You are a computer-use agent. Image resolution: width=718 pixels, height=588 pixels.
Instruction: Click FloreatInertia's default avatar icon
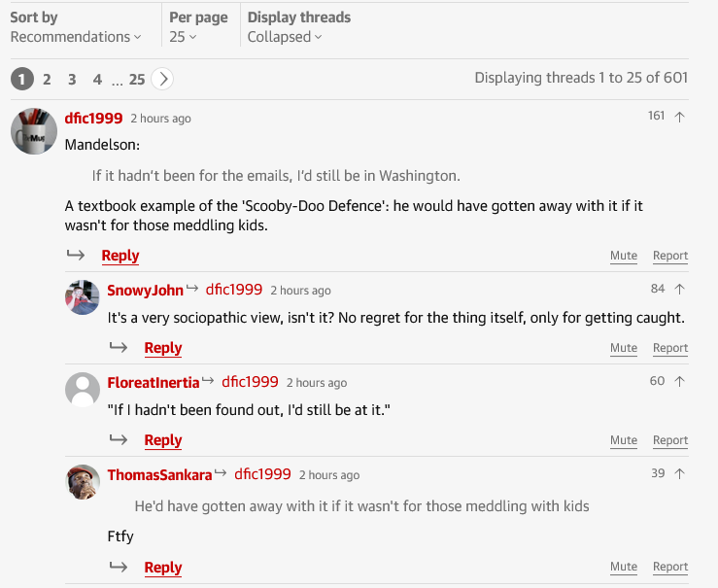coord(83,390)
